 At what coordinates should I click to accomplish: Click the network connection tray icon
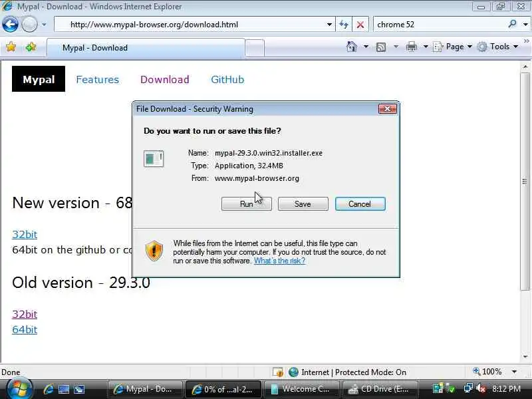[468, 388]
